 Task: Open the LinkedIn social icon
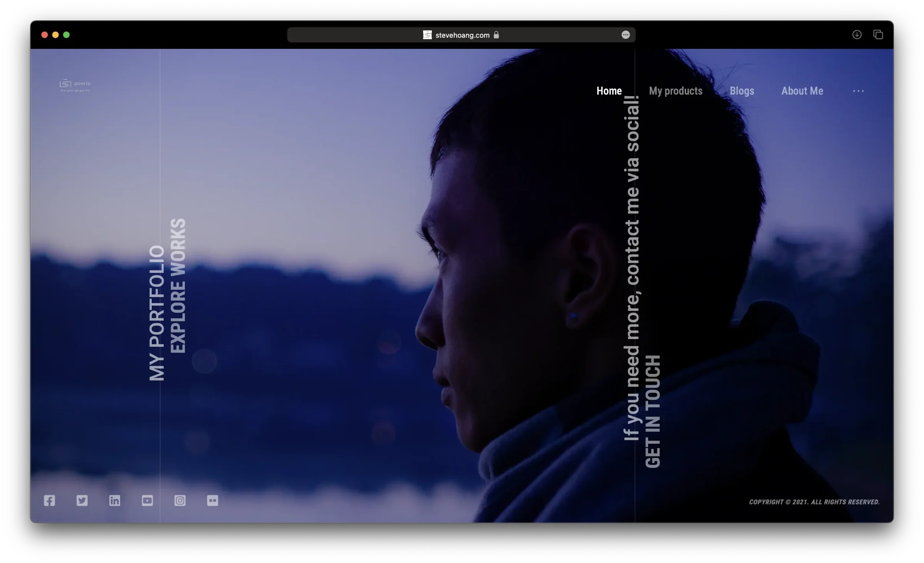tap(115, 500)
